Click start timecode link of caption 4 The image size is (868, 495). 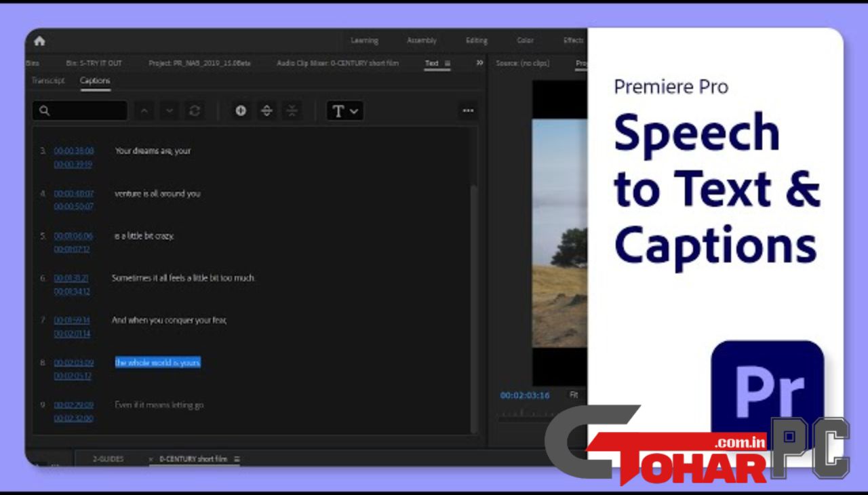74,194
